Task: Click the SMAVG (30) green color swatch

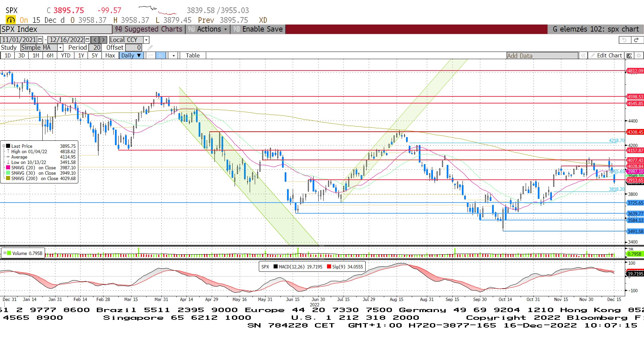Action: point(8,173)
